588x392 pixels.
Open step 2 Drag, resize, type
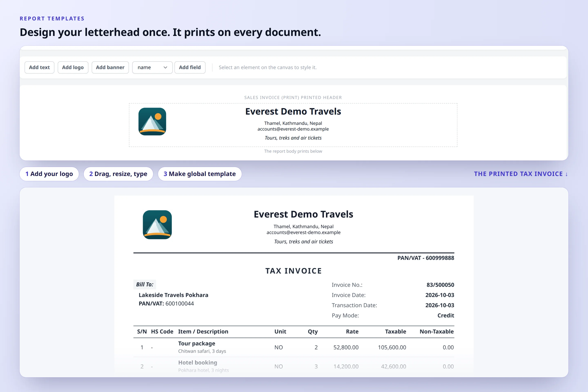(118, 174)
